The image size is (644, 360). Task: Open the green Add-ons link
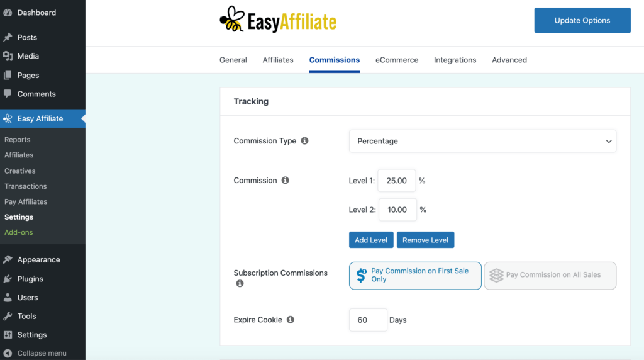(18, 233)
